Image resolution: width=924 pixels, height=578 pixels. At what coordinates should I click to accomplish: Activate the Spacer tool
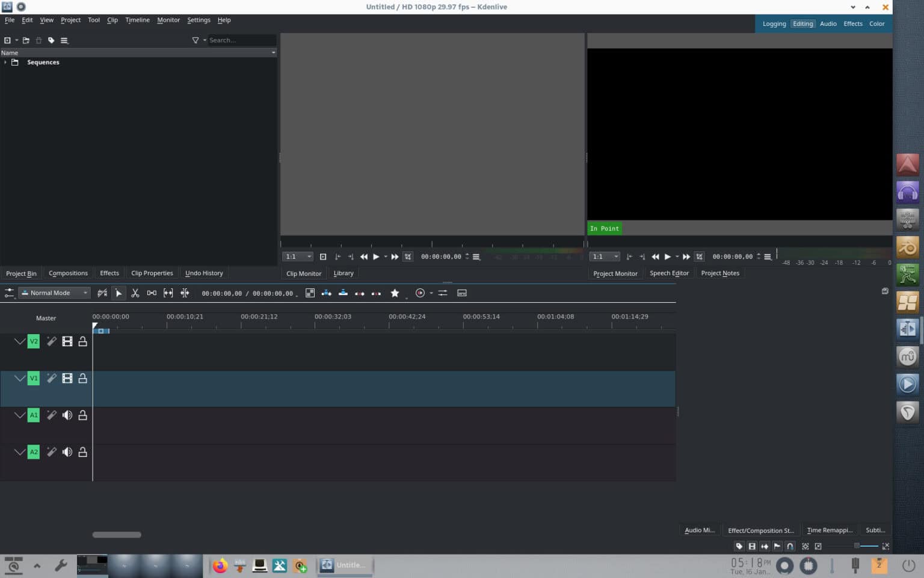152,293
